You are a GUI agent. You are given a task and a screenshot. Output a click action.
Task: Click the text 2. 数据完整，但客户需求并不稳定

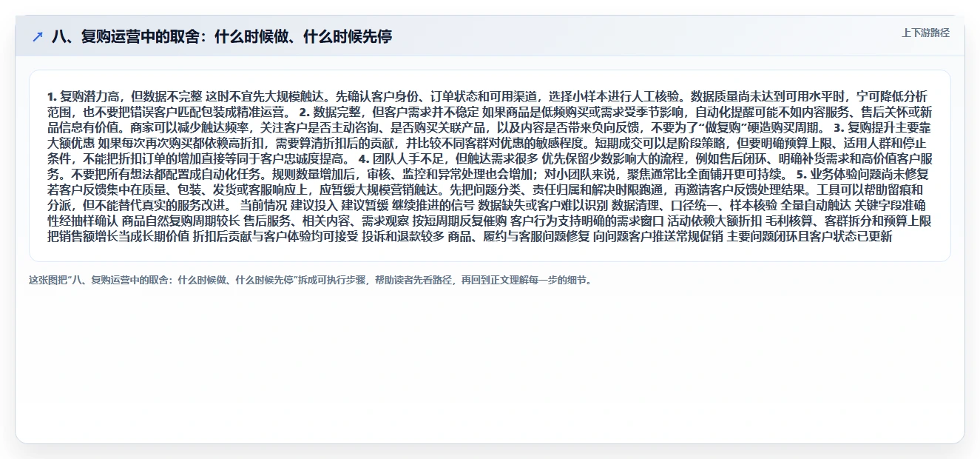[389, 113]
